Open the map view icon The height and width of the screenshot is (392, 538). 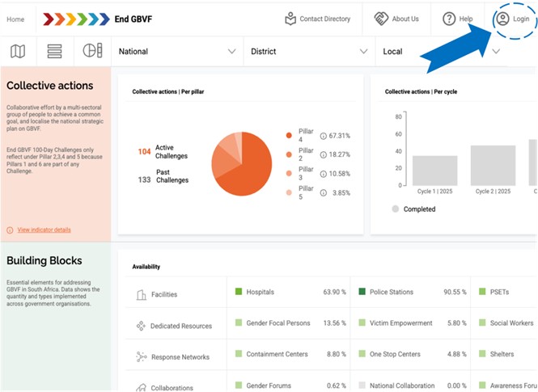(x=17, y=52)
